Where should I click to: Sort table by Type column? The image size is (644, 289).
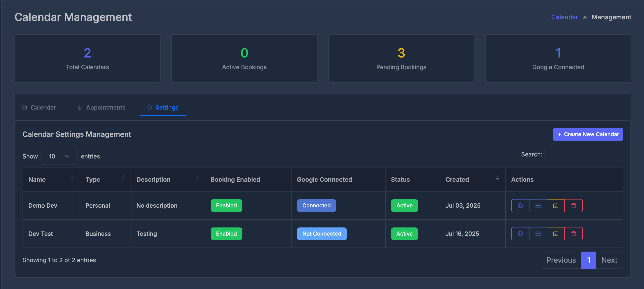tap(105, 179)
